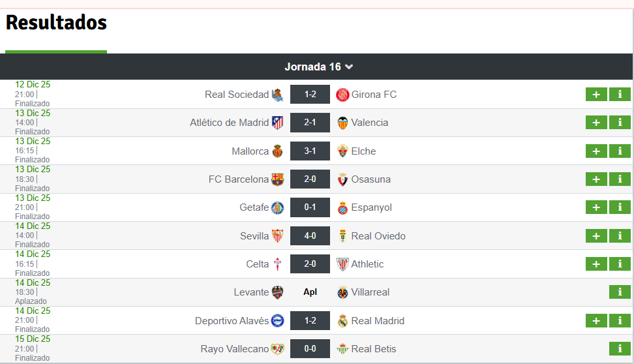Click the FC Barcelona crest icon
This screenshot has width=634, height=364.
point(277,179)
